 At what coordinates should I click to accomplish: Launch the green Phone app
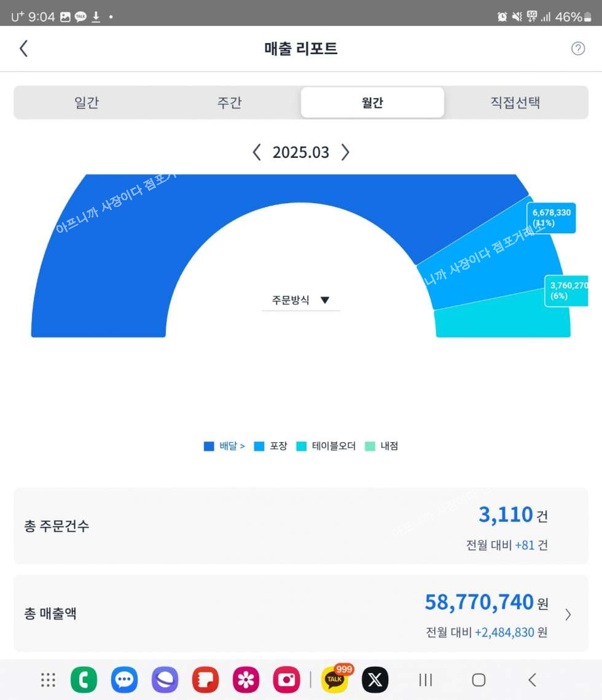coord(84,680)
